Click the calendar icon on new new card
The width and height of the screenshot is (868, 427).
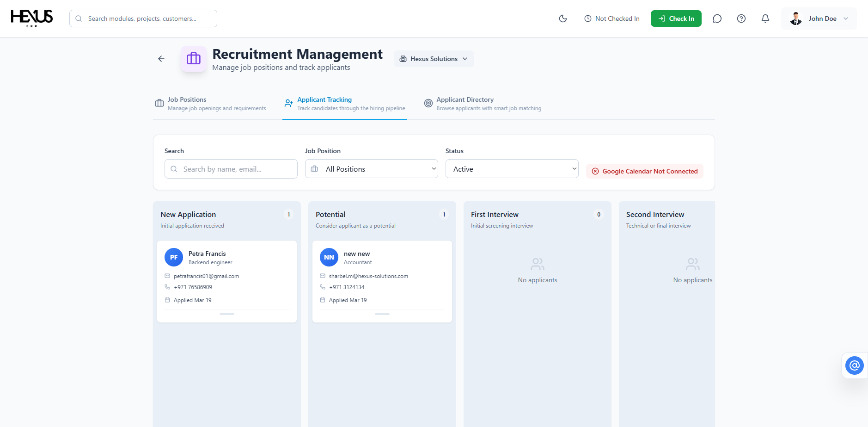323,300
